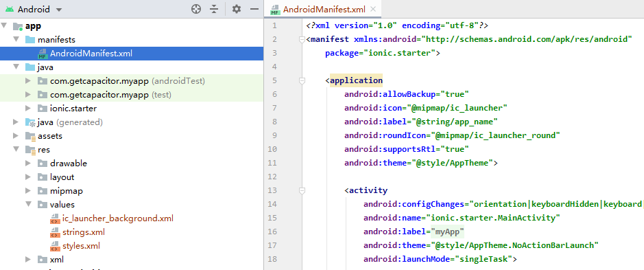
Task: Click the android:icon attribute line
Action: pos(426,108)
